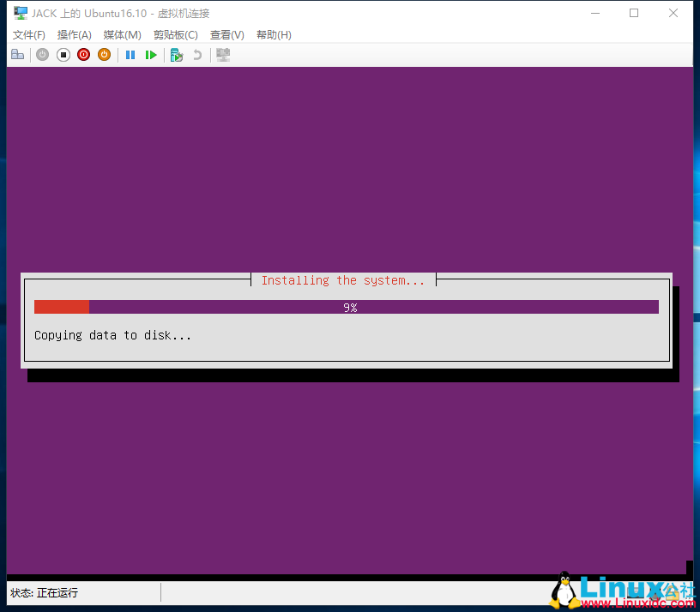The height and width of the screenshot is (612, 700).
Task: Open the 查看(V) menu
Action: pyautogui.click(x=226, y=34)
